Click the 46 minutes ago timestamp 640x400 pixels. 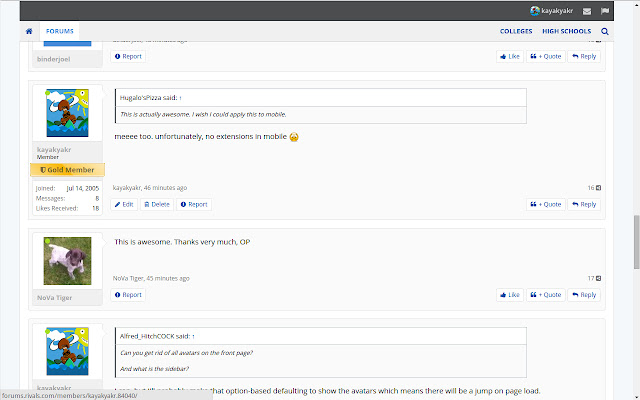point(165,188)
